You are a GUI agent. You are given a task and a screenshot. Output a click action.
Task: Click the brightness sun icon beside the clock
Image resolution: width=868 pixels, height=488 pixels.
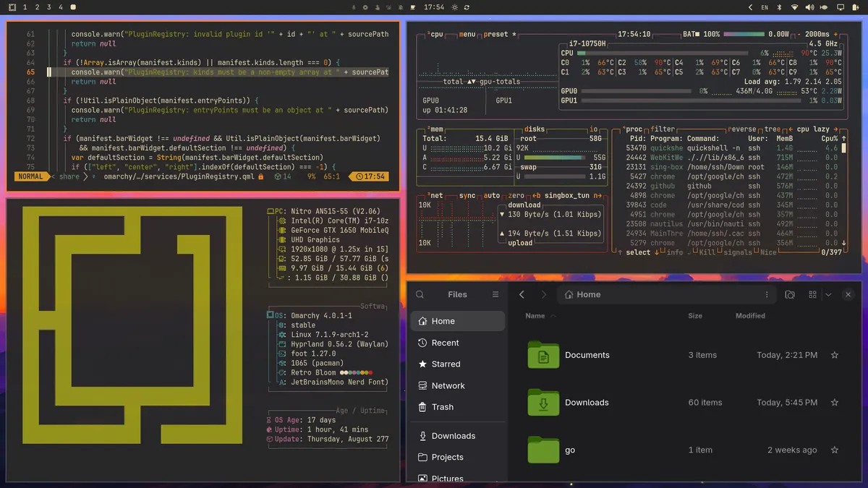click(x=454, y=7)
